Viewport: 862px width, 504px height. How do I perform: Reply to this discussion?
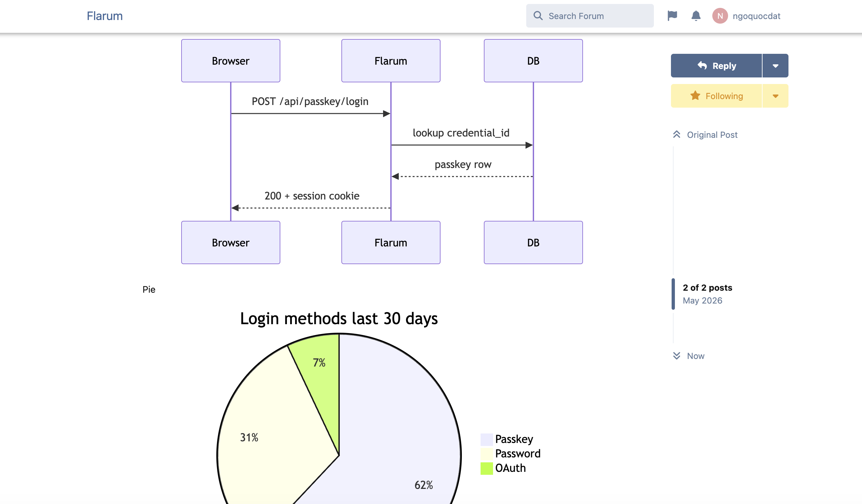(x=716, y=66)
